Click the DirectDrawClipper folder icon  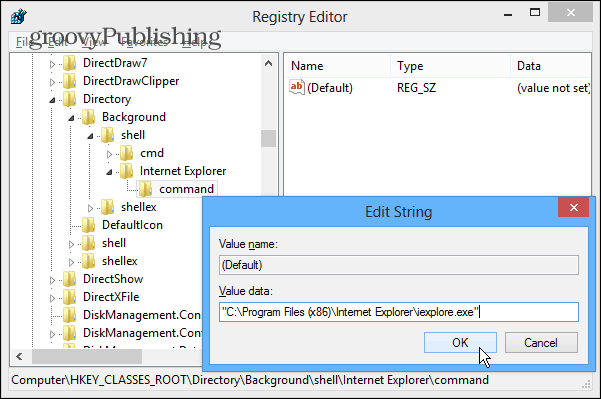click(x=69, y=81)
